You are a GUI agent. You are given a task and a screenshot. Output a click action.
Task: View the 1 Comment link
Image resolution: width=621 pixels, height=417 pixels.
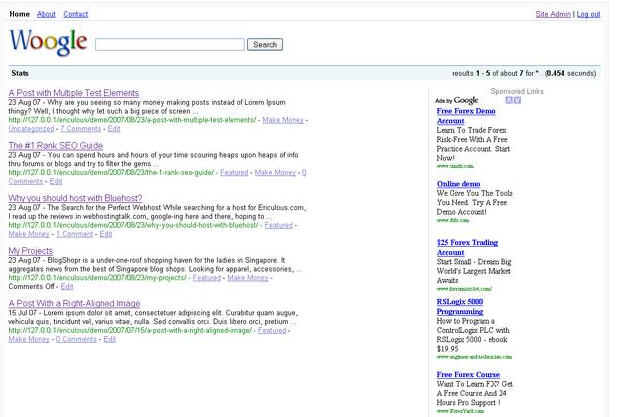click(x=74, y=234)
